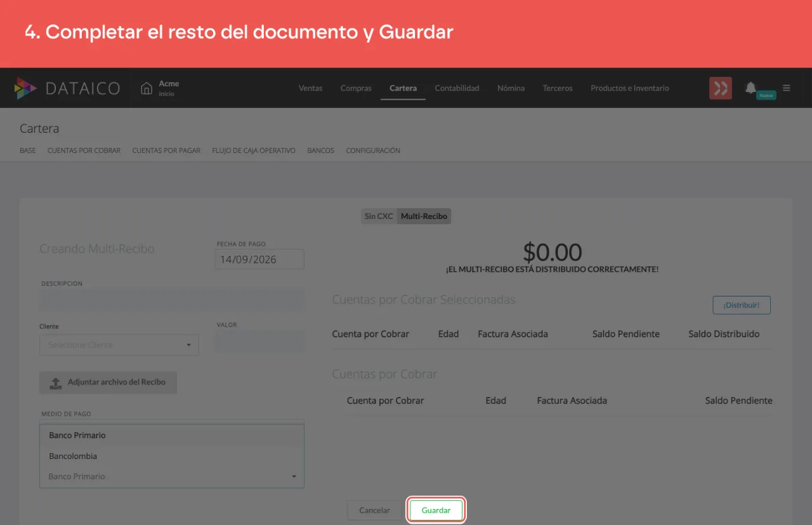The image size is (812, 525).
Task: Select the Cartera menu
Action: pos(403,88)
